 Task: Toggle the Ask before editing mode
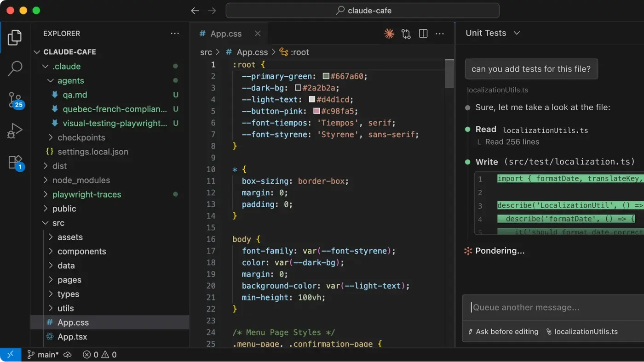[x=503, y=332]
